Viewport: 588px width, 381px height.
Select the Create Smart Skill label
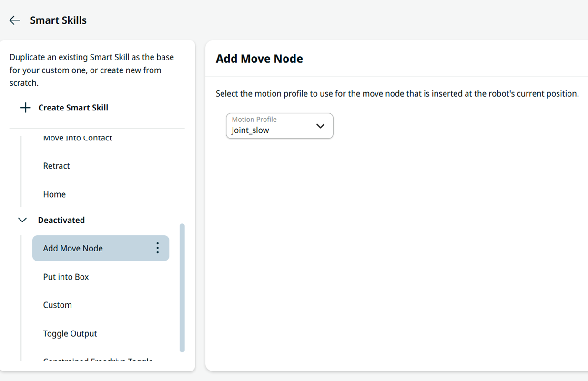tap(73, 108)
